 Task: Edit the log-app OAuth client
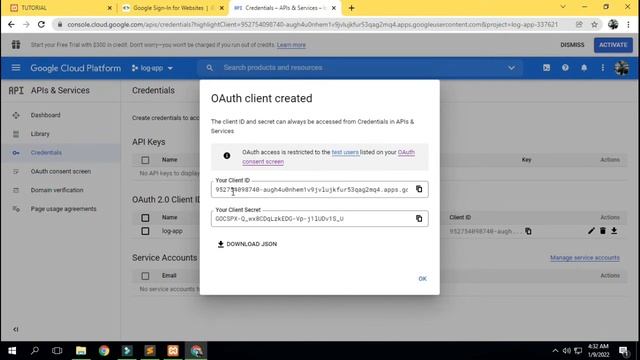[x=591, y=231]
